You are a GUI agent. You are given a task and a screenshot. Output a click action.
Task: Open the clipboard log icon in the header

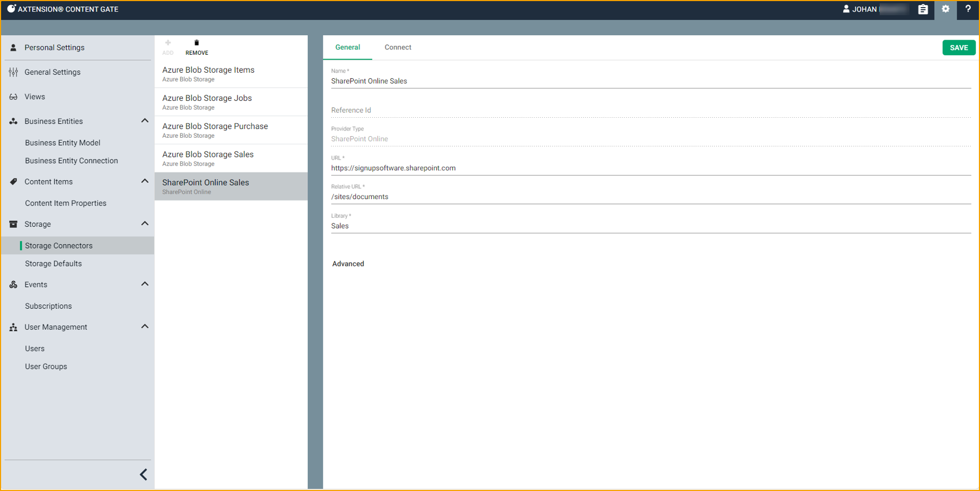(x=923, y=9)
